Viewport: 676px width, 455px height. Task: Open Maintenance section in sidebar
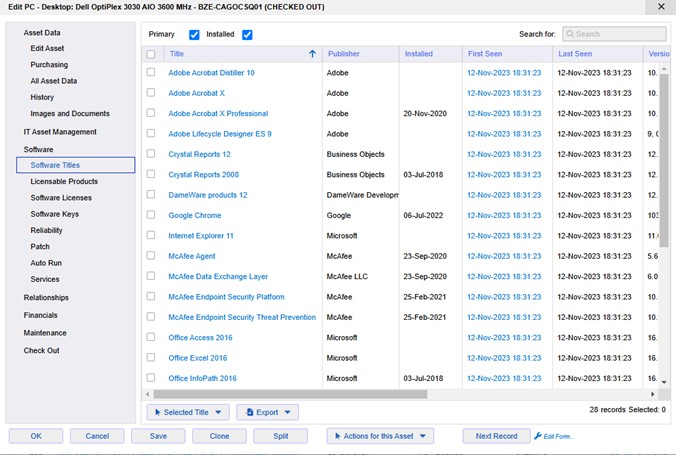45,333
